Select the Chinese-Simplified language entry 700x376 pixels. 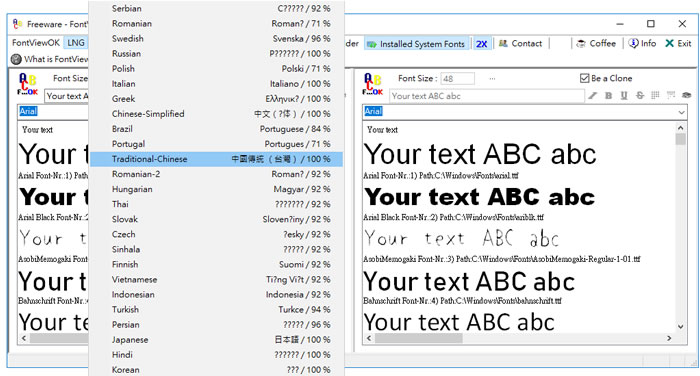pyautogui.click(x=217, y=114)
